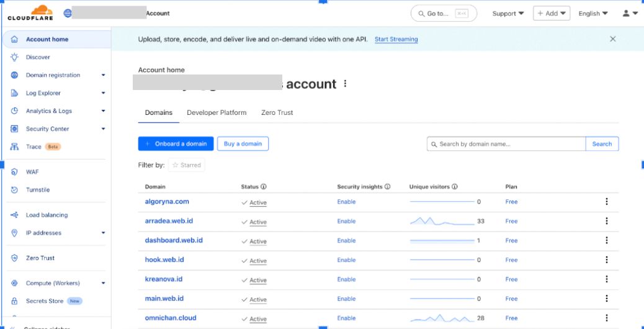Click Onboard a domain button
Image resolution: width=644 pixels, height=329 pixels.
coord(176,144)
